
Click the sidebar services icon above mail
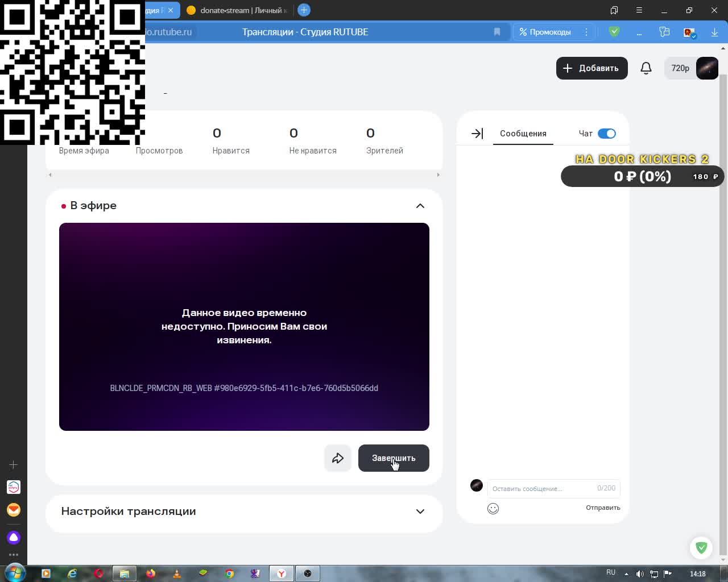pyautogui.click(x=14, y=487)
